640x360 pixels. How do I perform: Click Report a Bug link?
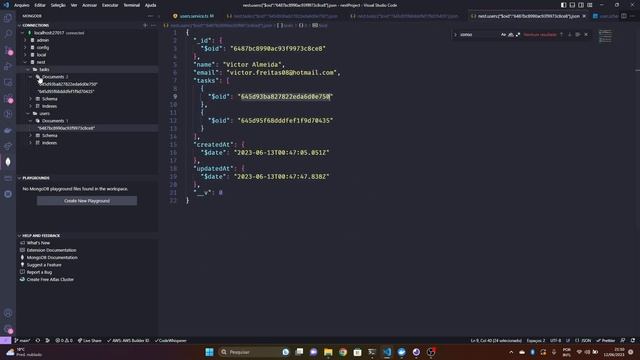39,272
